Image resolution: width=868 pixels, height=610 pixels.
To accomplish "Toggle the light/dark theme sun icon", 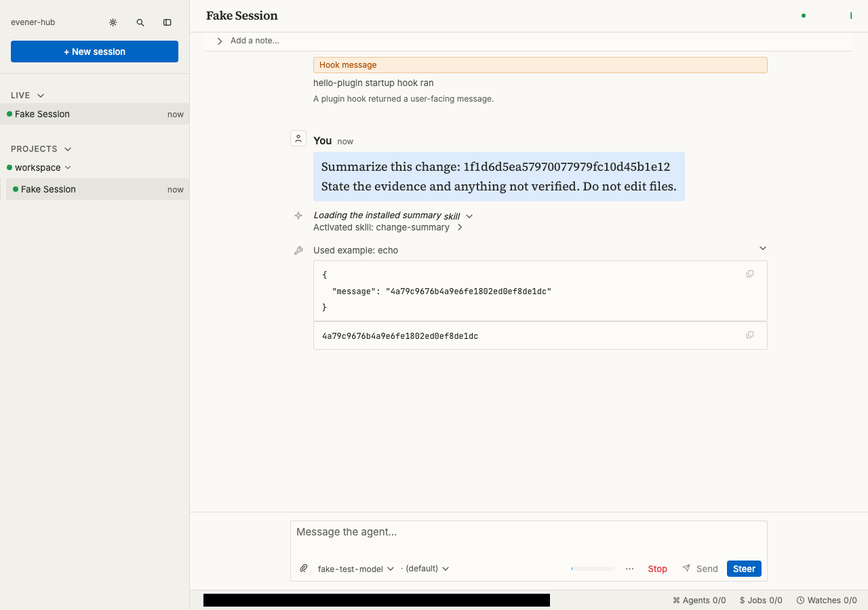I will point(113,22).
